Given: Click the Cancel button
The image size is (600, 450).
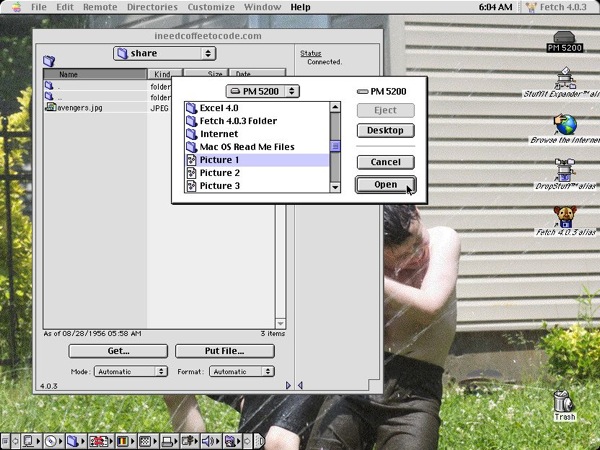Looking at the screenshot, I should click(x=385, y=162).
